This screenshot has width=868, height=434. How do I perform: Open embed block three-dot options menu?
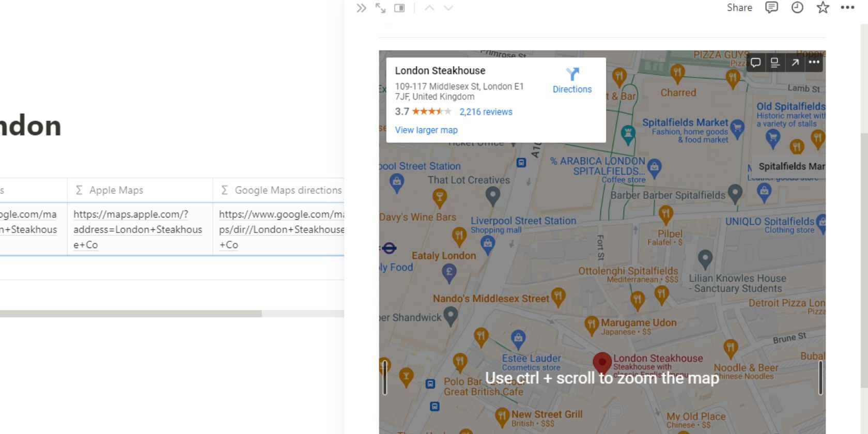click(814, 63)
